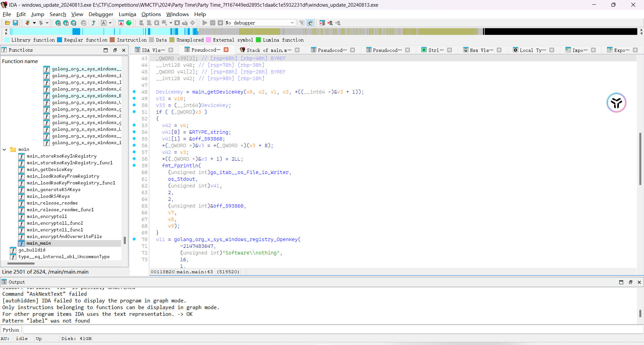The height and width of the screenshot is (345, 644).
Task: Close the active Pseudocode tab
Action: 226,50
